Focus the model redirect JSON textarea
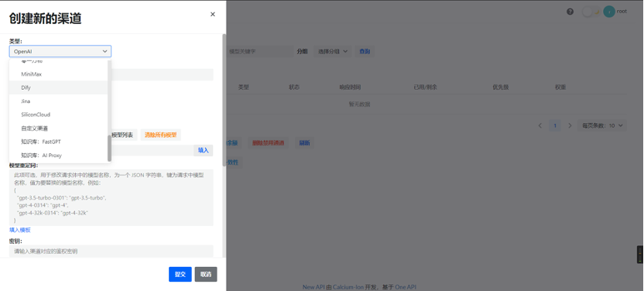This screenshot has width=644, height=291. click(x=111, y=197)
